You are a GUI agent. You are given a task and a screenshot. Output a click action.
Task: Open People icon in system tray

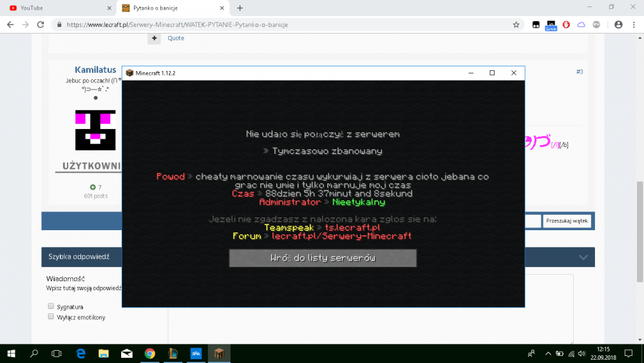point(531,353)
